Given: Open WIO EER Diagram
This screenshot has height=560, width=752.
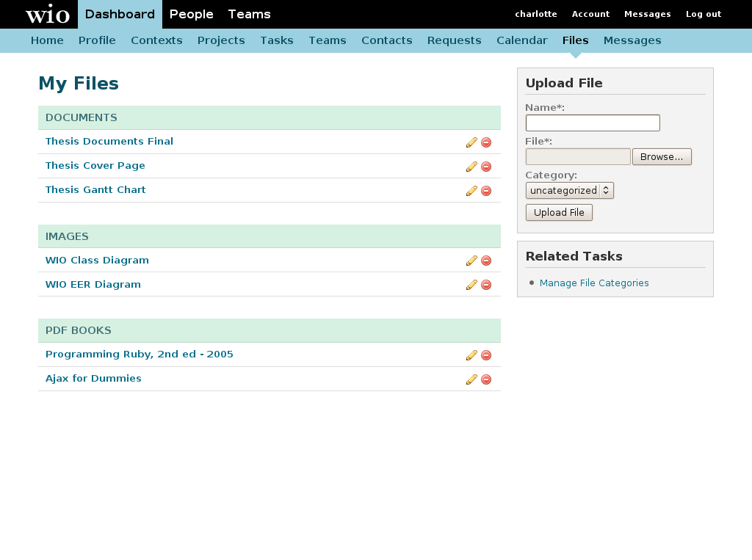Looking at the screenshot, I should pyautogui.click(x=93, y=284).
